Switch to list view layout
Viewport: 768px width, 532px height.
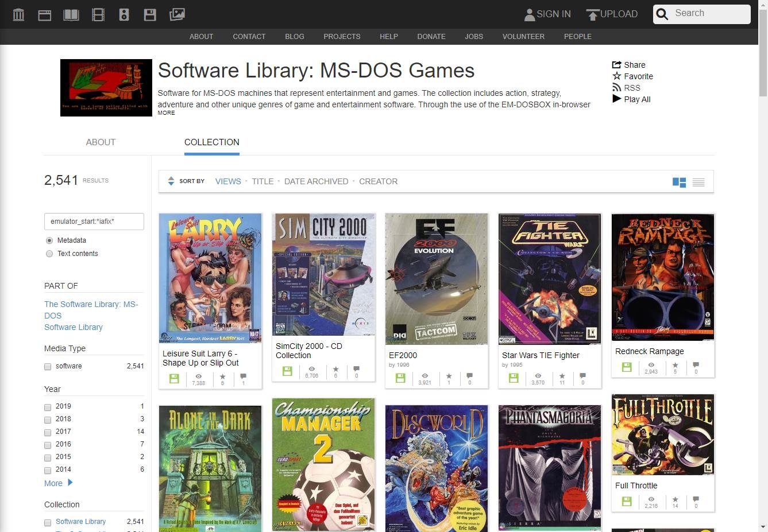point(698,182)
